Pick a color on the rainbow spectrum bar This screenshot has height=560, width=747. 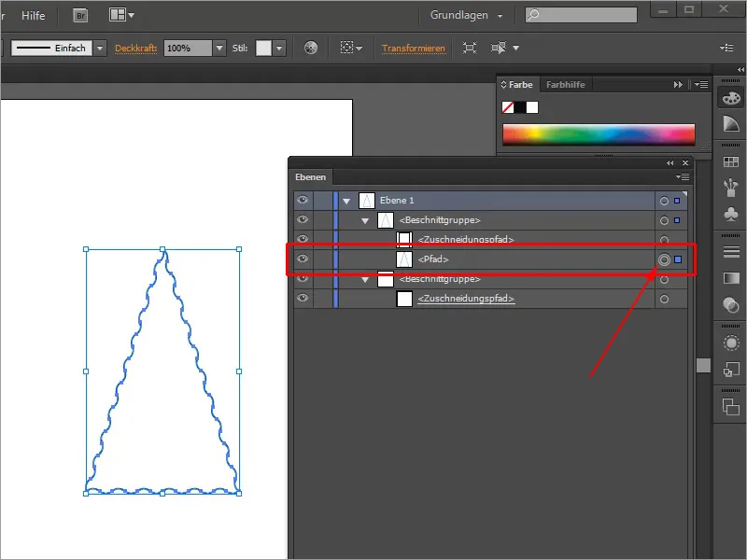tap(598, 134)
